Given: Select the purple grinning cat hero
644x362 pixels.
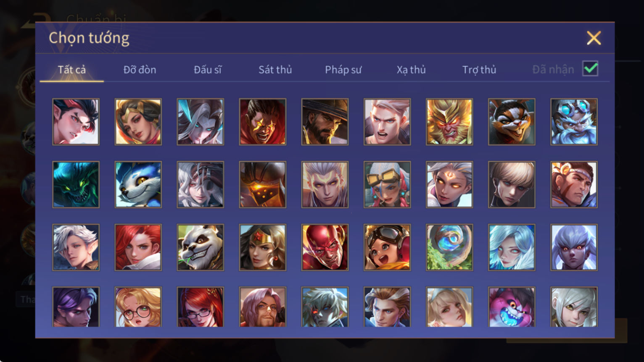Looking at the screenshot, I should click(x=512, y=307).
